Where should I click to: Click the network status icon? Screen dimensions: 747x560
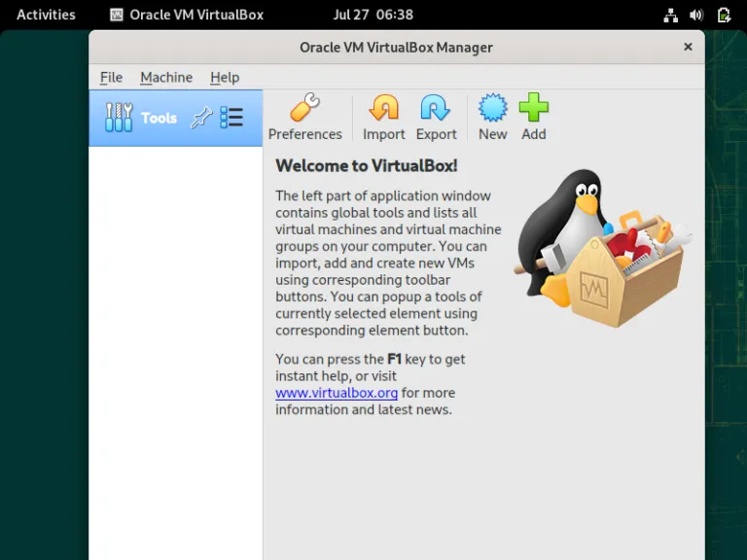click(x=670, y=15)
